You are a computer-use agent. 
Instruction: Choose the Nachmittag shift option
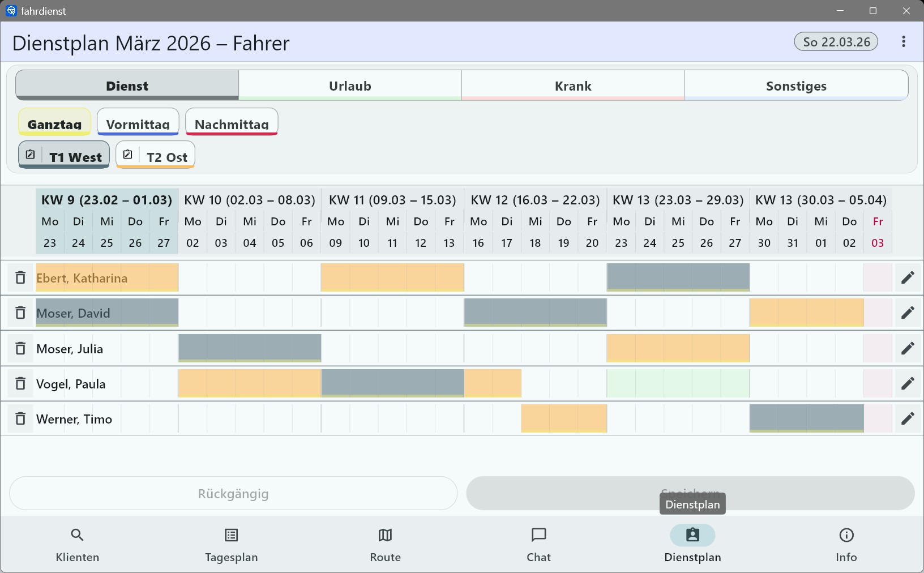[x=232, y=123]
